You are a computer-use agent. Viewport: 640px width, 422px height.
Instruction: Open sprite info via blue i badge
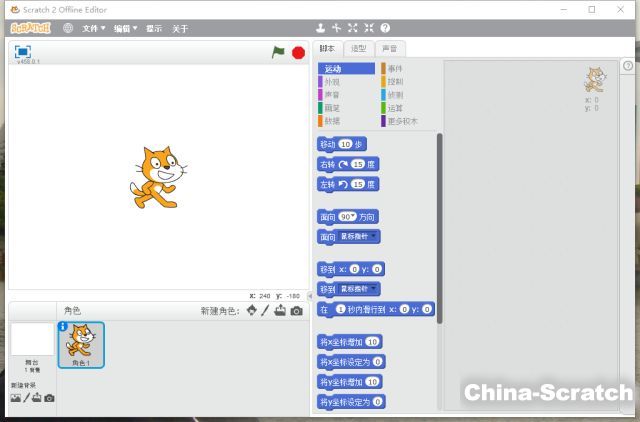pos(64,326)
